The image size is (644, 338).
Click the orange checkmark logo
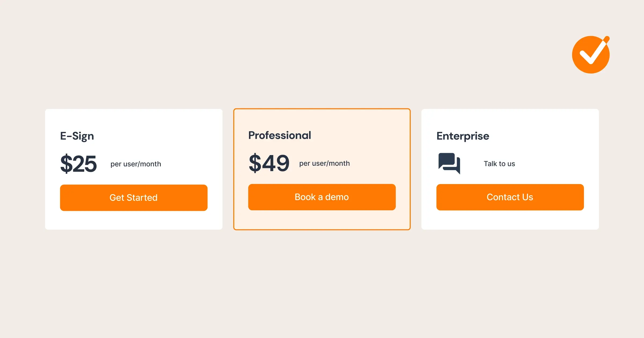tap(591, 54)
